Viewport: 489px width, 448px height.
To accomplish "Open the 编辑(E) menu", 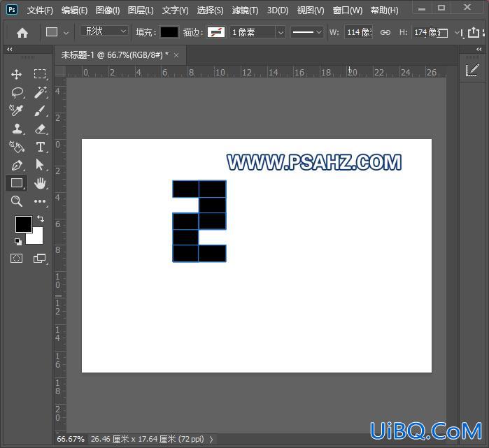I will click(x=75, y=10).
